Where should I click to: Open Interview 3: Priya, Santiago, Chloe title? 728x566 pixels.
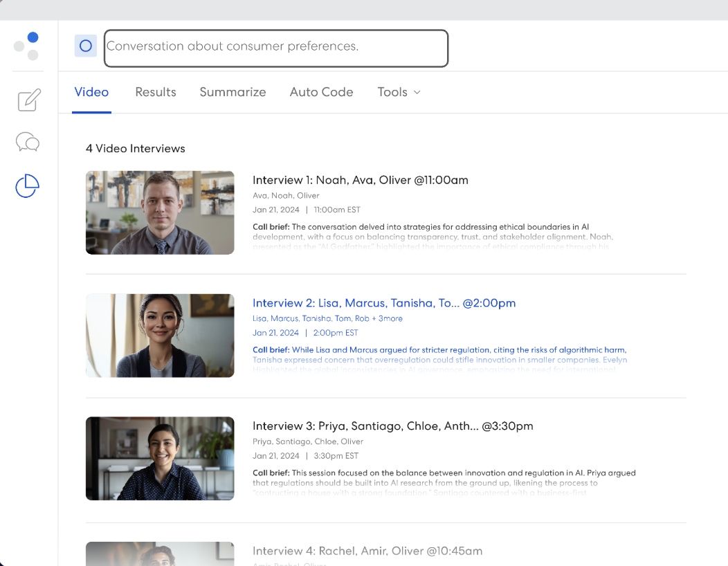point(392,426)
